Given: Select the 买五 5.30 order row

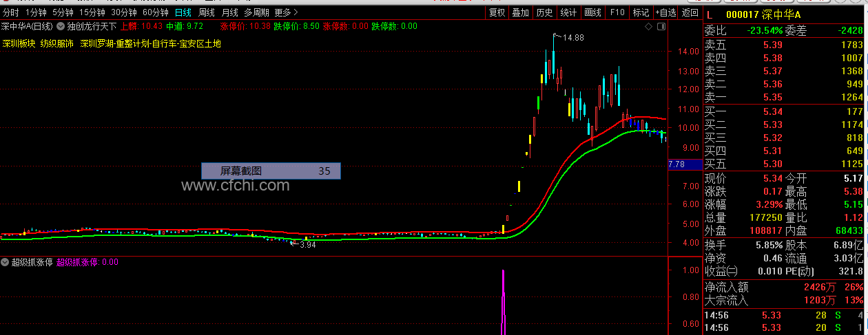Looking at the screenshot, I should pos(784,164).
